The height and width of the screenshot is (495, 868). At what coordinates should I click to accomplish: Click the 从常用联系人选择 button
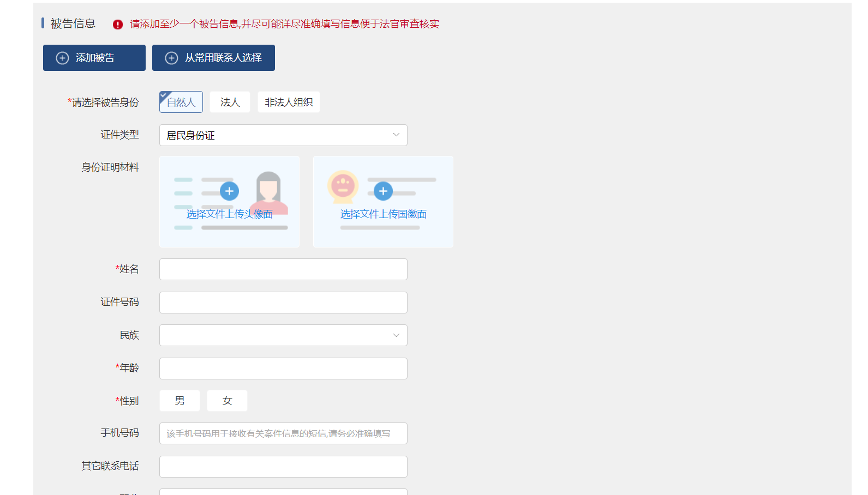tap(213, 58)
